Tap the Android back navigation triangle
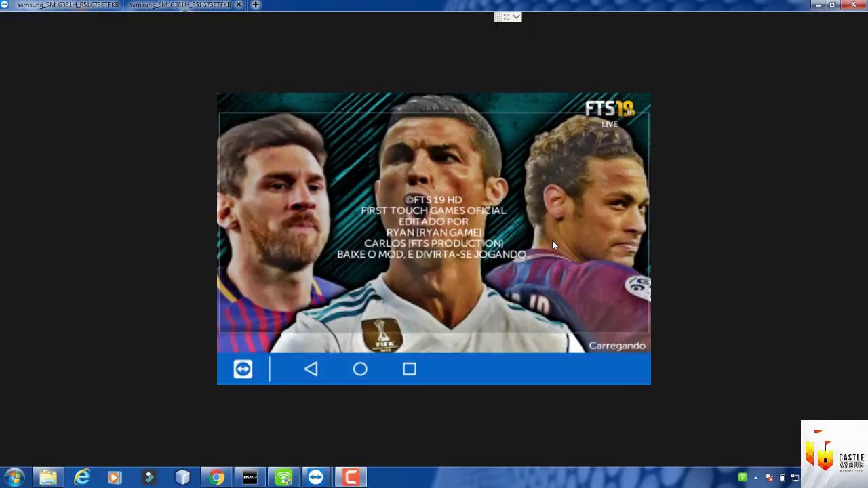The image size is (868, 488). [311, 369]
